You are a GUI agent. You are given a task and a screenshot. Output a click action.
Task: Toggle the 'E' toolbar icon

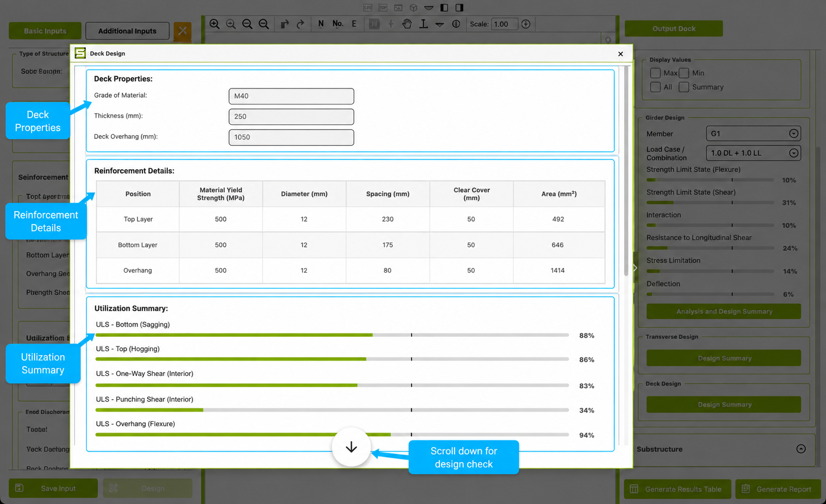354,24
